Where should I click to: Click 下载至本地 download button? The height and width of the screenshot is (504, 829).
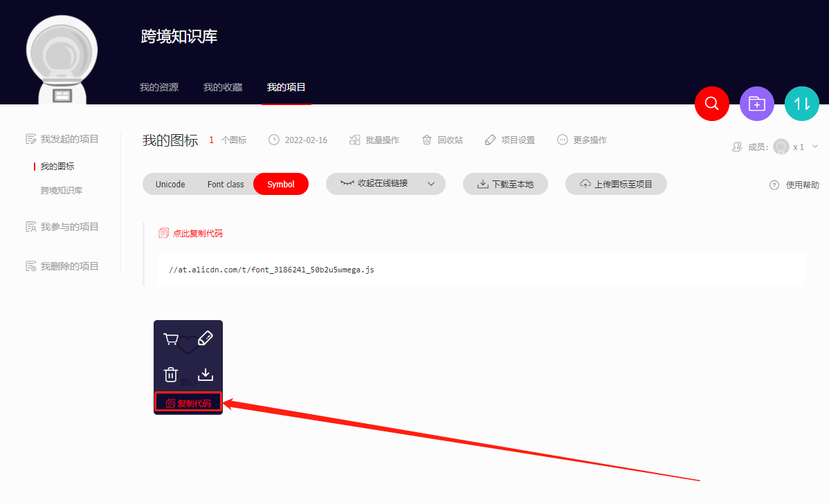coord(506,185)
